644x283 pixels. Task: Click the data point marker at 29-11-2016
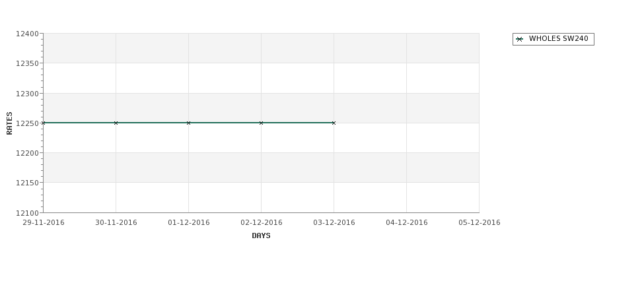click(43, 123)
